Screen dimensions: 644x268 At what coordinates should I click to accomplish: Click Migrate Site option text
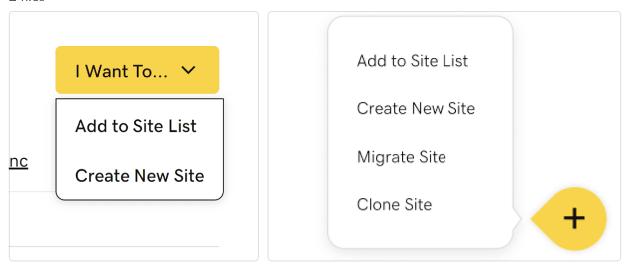[x=401, y=157]
